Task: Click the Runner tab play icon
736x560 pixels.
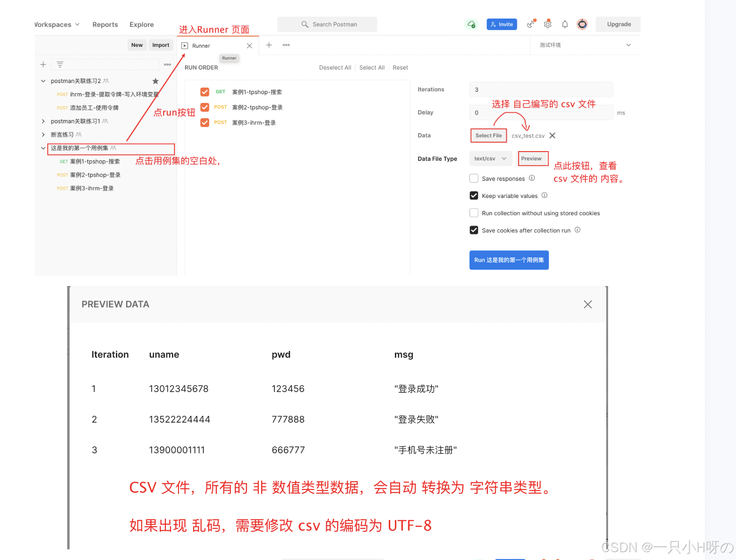Action: click(185, 45)
